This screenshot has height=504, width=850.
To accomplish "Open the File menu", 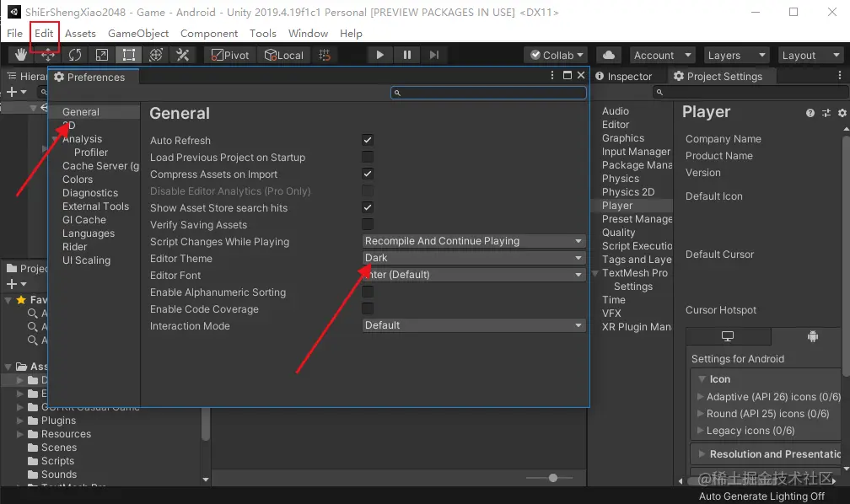I will [14, 33].
